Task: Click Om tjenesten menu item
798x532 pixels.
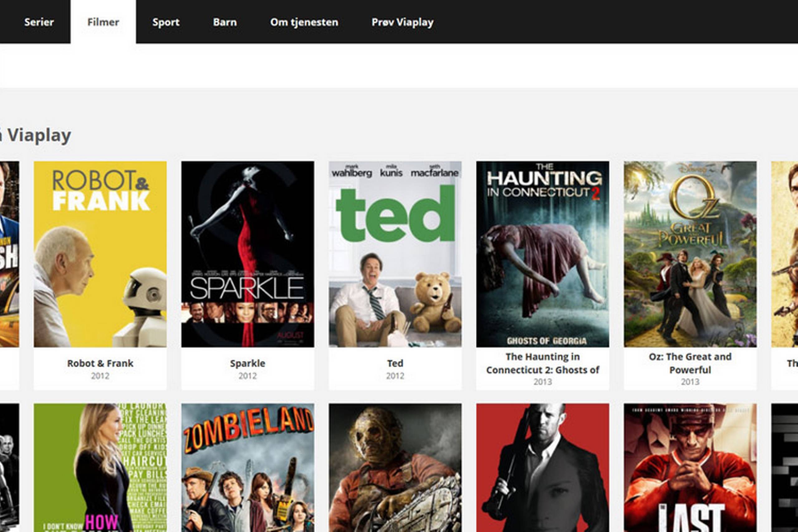Action: click(304, 22)
